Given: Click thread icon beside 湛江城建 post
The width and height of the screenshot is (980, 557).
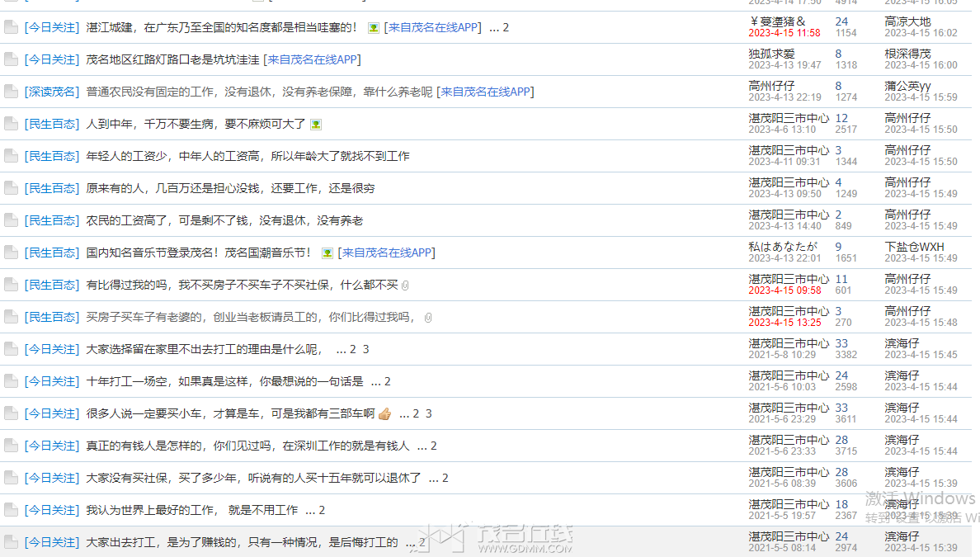Looking at the screenshot, I should [11, 27].
